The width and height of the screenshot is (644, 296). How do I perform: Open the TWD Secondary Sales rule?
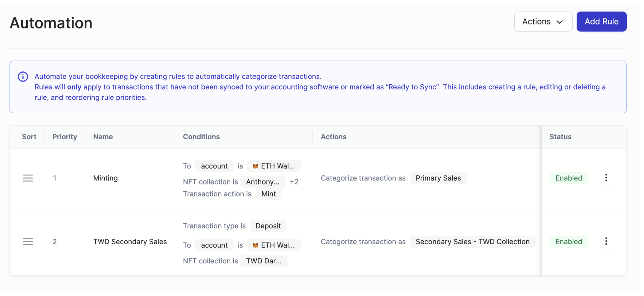click(130, 242)
